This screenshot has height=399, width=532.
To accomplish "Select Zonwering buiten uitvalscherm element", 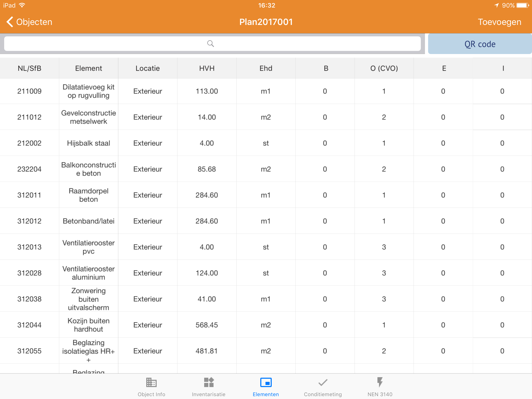I will 89,299.
